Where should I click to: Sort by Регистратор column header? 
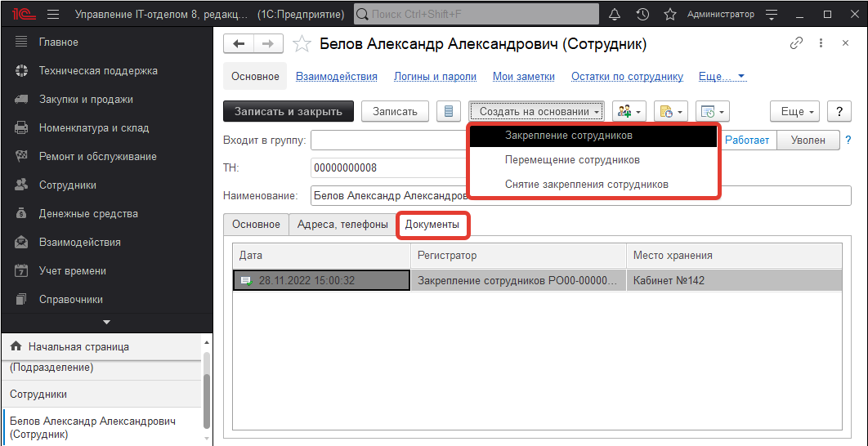coord(519,256)
